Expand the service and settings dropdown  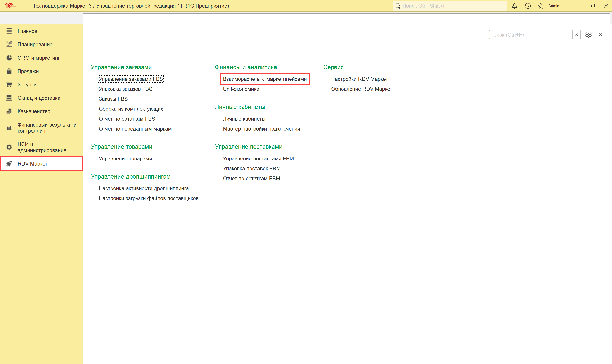coord(567,6)
